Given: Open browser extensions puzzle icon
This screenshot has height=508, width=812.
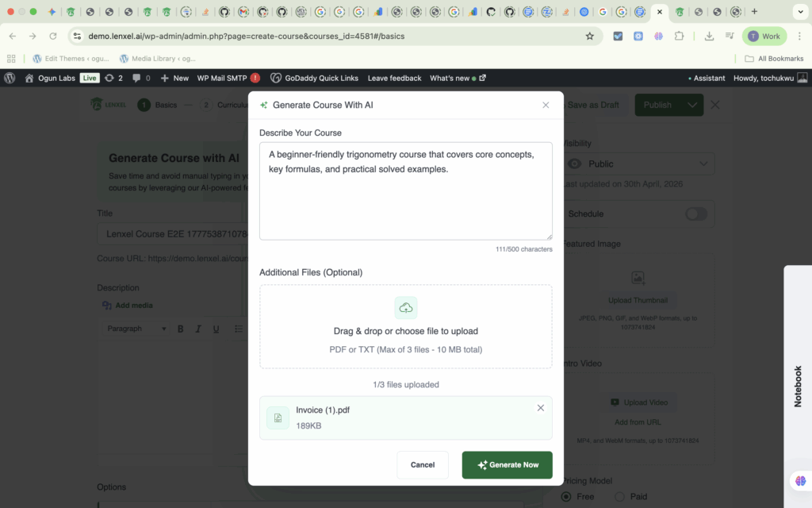Looking at the screenshot, I should click(x=679, y=37).
